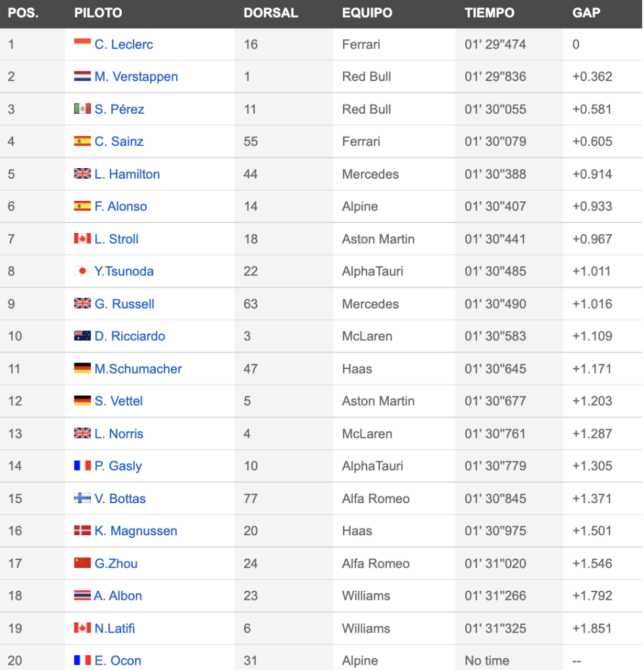Screen dimensions: 644x670
Task: Open the L. Hamilton driver link
Action: [x=127, y=174]
